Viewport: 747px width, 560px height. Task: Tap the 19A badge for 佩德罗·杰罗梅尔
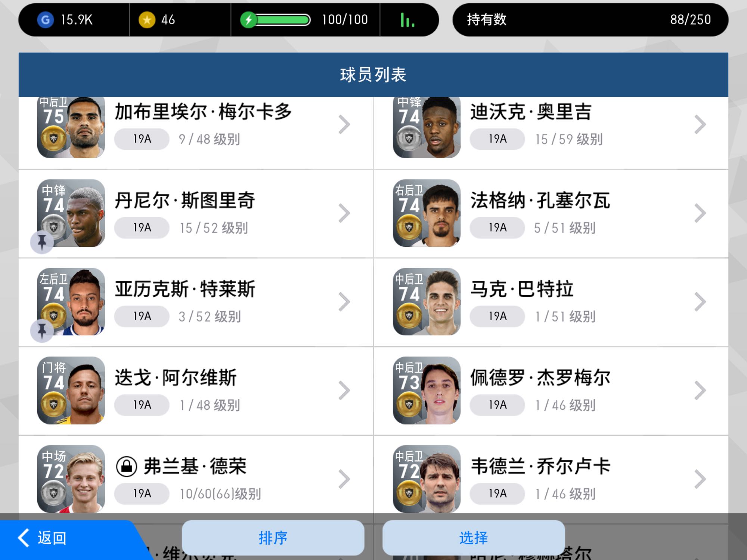[x=498, y=405]
